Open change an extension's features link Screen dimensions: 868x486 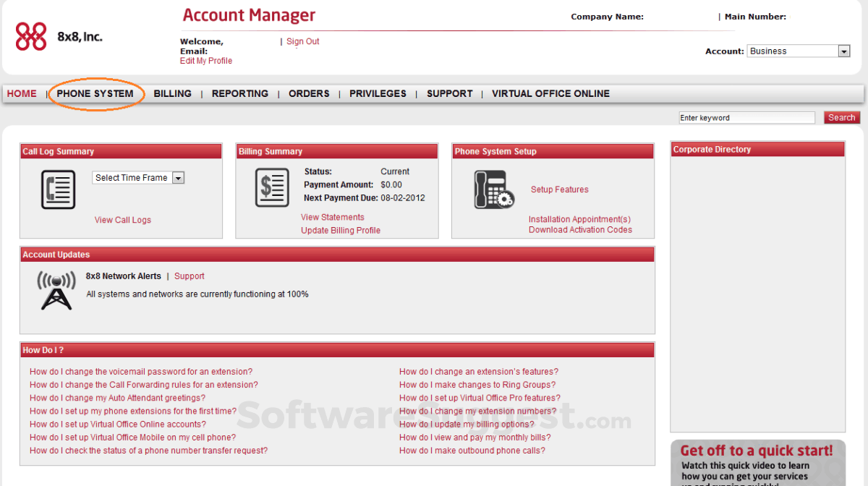pos(479,372)
